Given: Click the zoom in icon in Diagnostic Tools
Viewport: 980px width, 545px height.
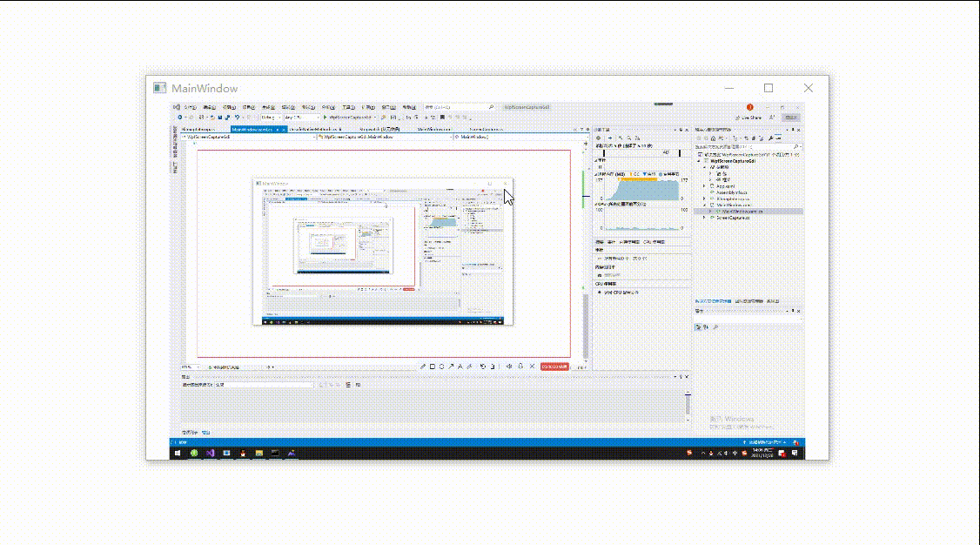Looking at the screenshot, I should coord(621,138).
